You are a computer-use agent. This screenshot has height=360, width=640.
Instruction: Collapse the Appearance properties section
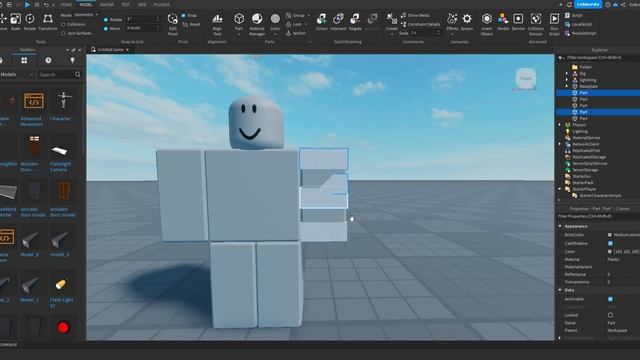pyautogui.click(x=560, y=226)
